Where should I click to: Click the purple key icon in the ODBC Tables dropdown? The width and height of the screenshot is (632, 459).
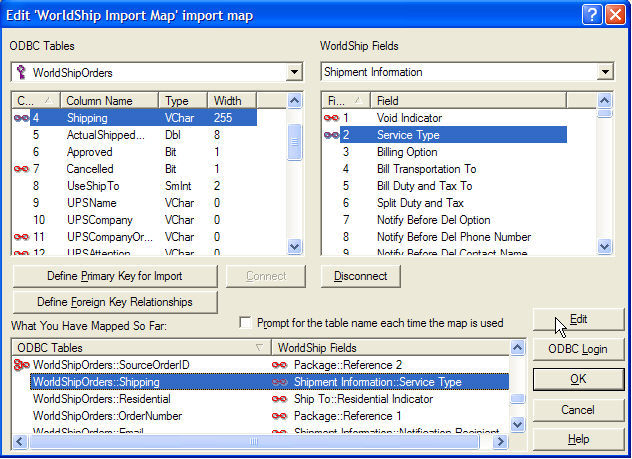coord(21,72)
